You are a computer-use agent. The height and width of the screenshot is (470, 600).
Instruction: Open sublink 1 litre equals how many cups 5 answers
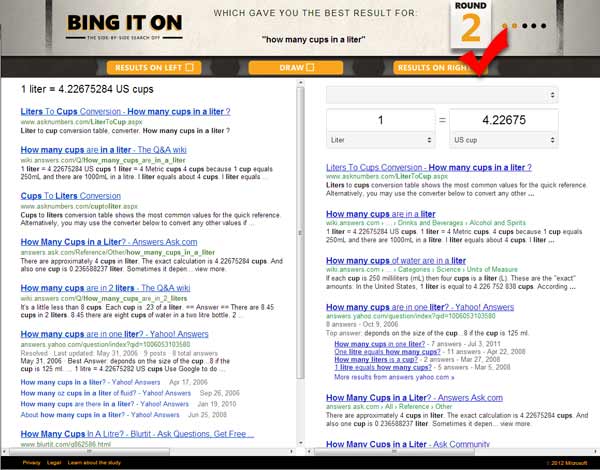pos(383,367)
